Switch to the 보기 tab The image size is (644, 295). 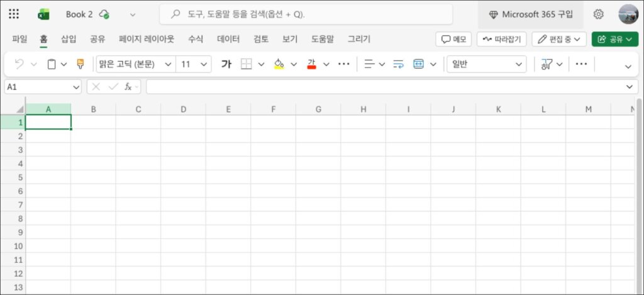point(289,39)
